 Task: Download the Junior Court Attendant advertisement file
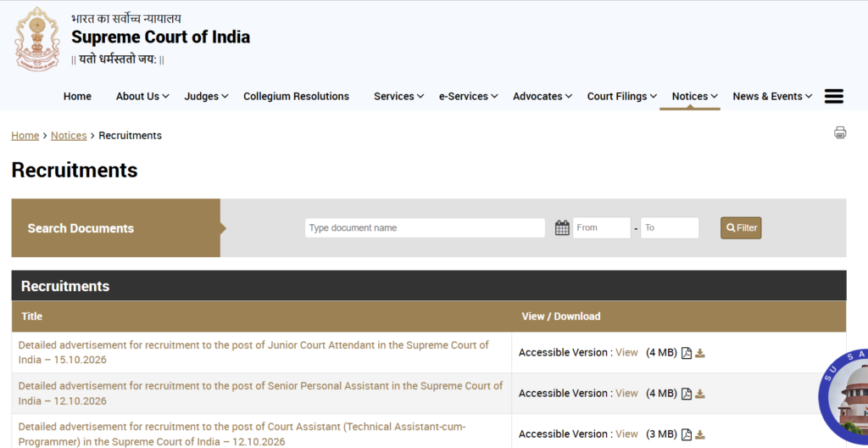coord(700,353)
